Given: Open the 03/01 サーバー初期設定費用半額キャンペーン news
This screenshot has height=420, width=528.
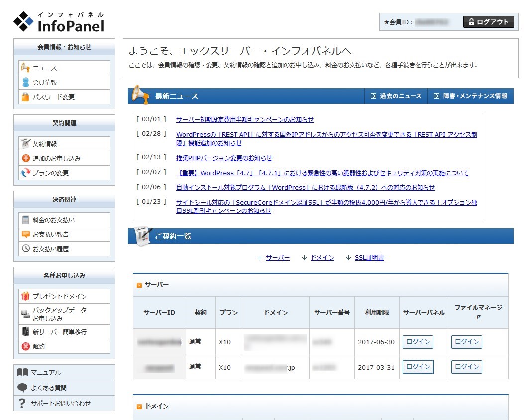Looking at the screenshot, I should [245, 119].
